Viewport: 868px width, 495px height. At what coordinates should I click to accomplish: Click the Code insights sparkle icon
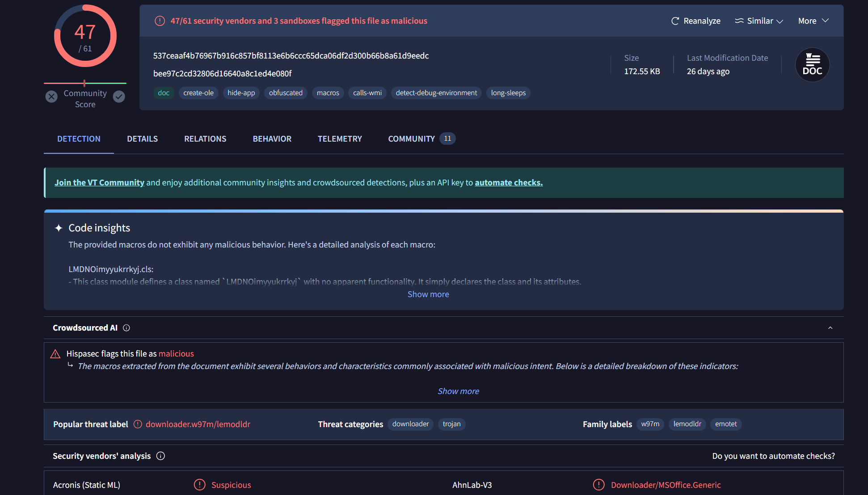point(59,228)
